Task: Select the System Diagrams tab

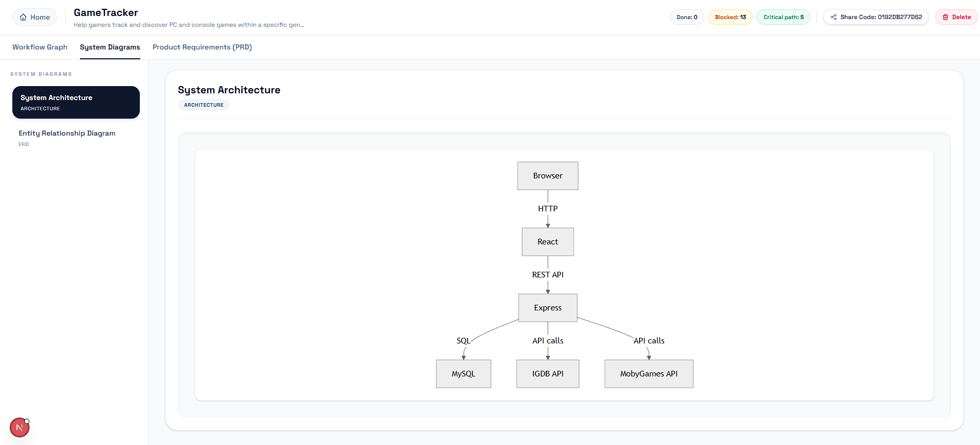Action: (x=110, y=47)
